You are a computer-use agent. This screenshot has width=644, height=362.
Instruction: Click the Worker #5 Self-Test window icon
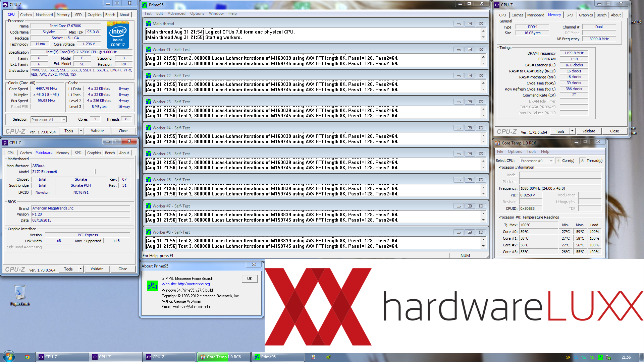click(x=149, y=154)
